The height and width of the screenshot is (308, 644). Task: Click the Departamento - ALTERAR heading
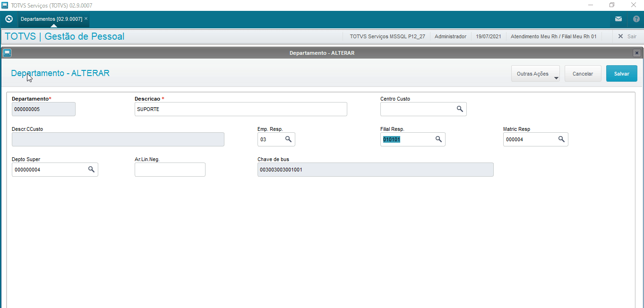tap(60, 73)
